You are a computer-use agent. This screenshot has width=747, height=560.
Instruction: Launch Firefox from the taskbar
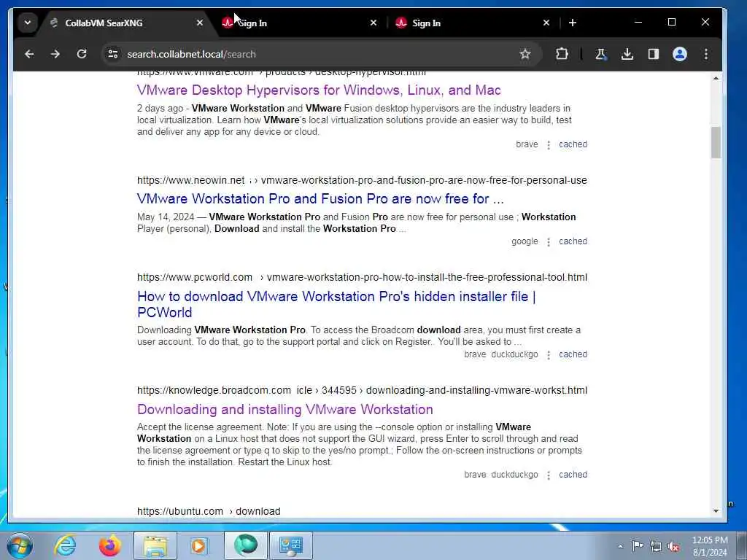coord(109,545)
